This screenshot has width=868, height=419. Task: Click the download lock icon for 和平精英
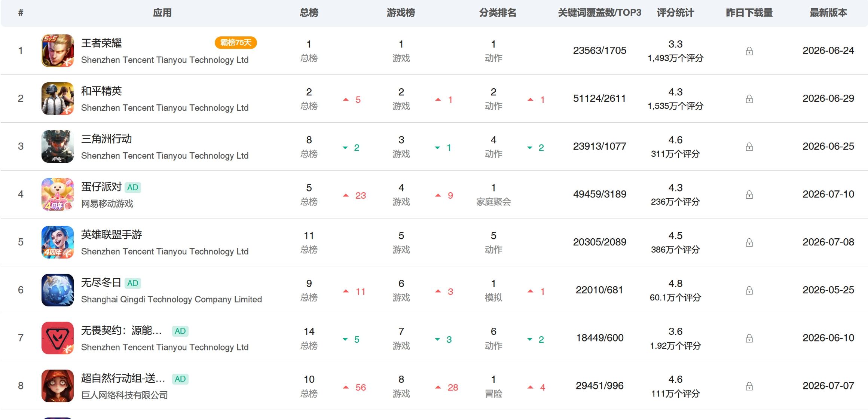tap(749, 99)
